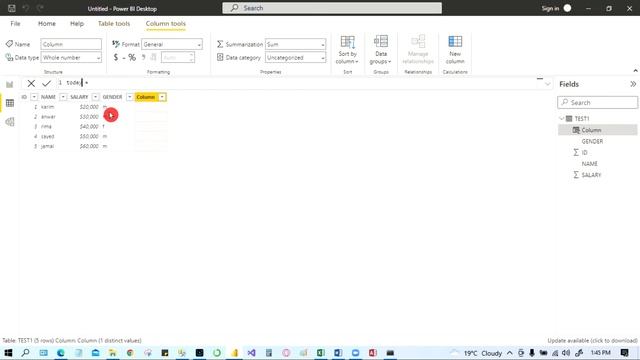Click the title bar Search box
The width and height of the screenshot is (640, 360).
pos(332,8)
